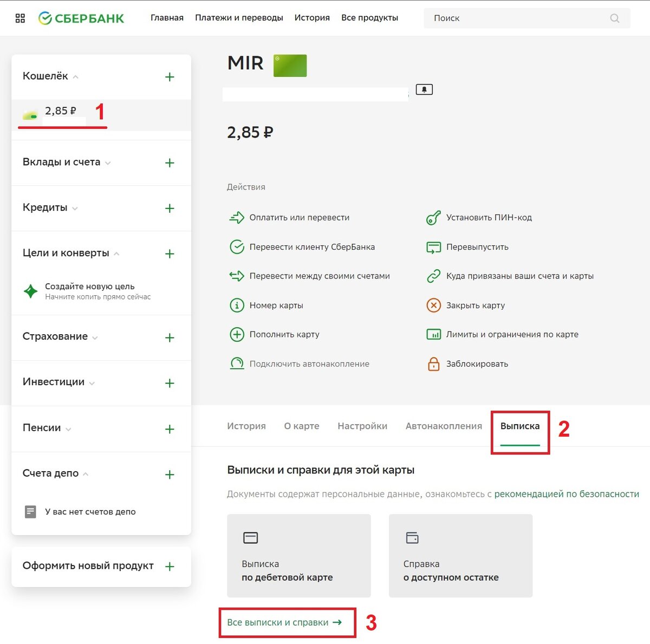Add Пенсии product with plus icon
The height and width of the screenshot is (644, 650).
170,430
